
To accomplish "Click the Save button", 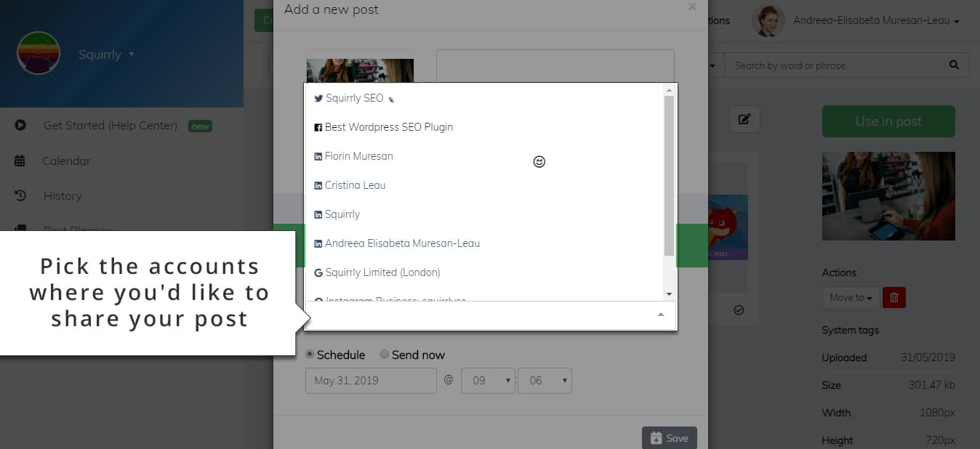I will [x=670, y=438].
